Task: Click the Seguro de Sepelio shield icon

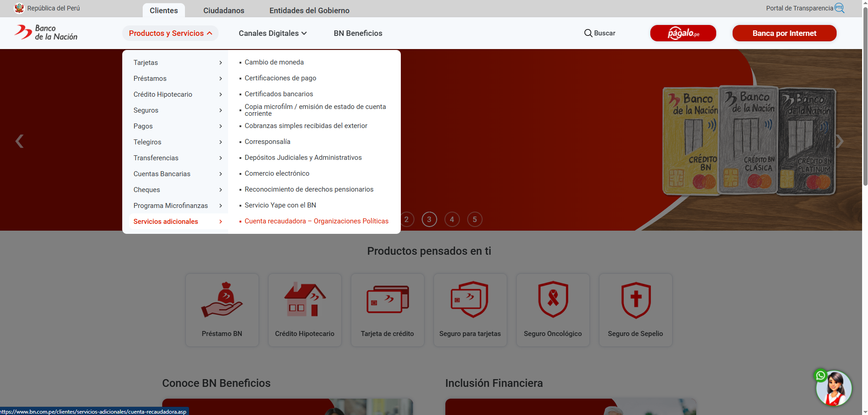Action: coord(635,300)
